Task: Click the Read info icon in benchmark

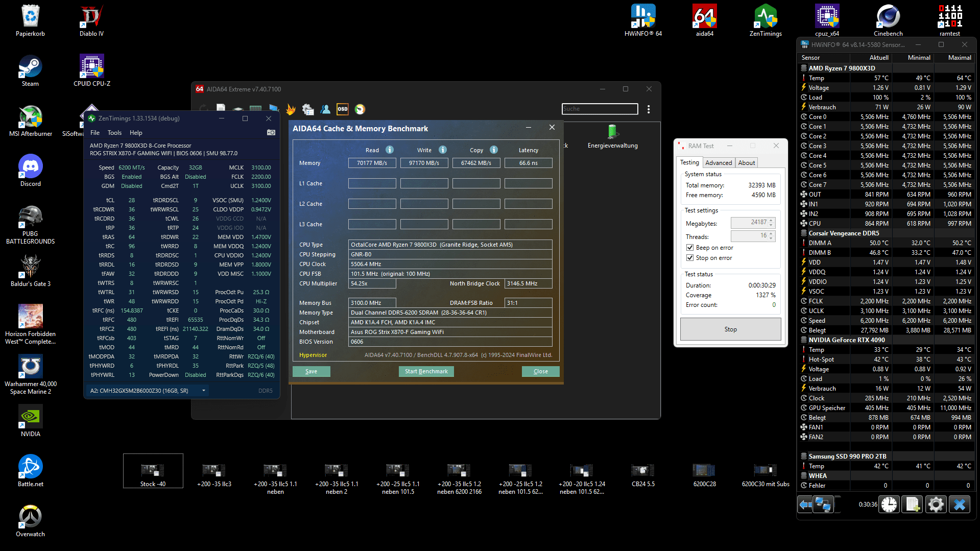Action: click(x=390, y=150)
